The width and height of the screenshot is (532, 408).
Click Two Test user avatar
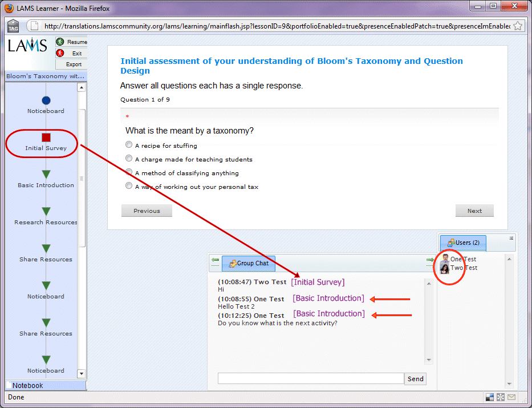tap(445, 268)
